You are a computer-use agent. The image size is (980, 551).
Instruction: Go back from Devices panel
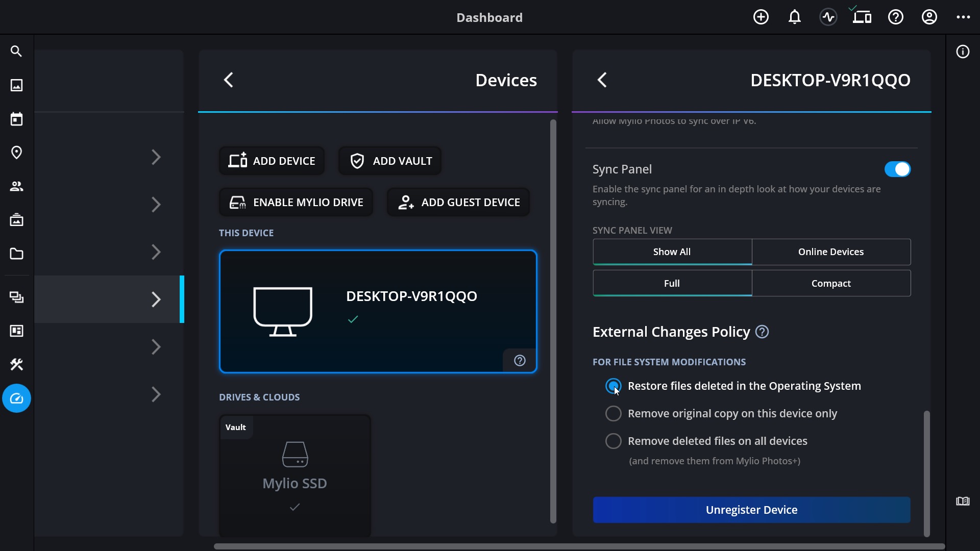click(x=229, y=80)
